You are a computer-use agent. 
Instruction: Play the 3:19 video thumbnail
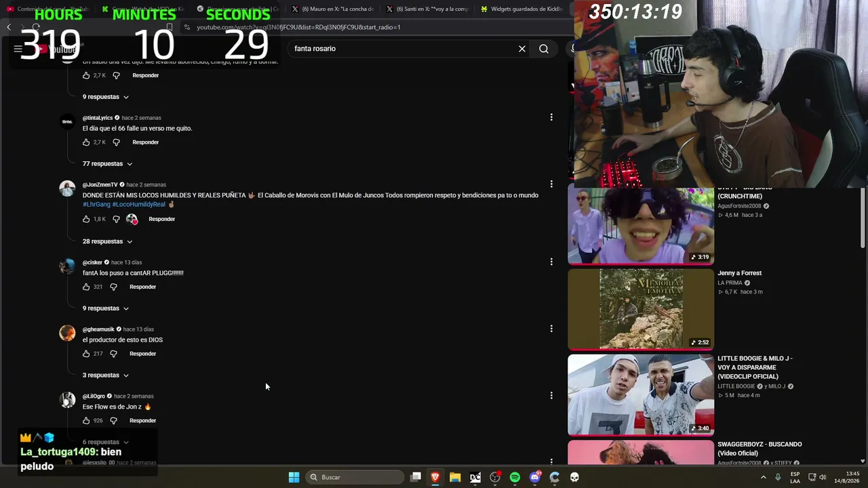click(x=641, y=226)
